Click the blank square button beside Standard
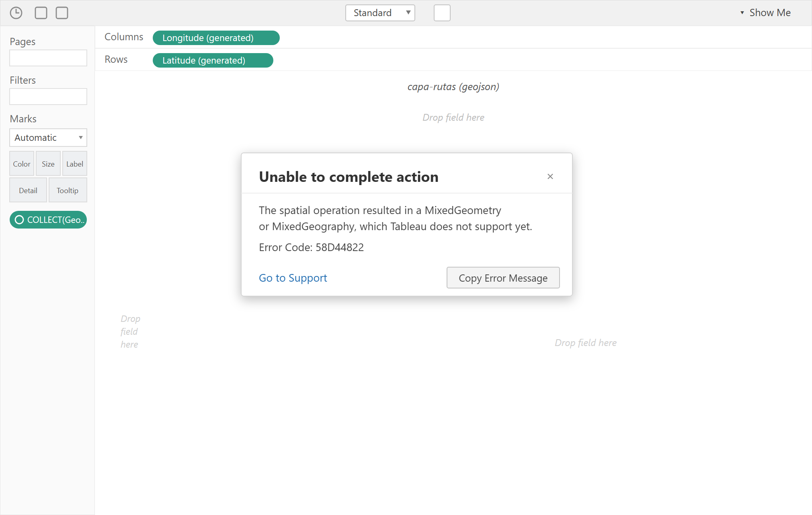The image size is (812, 515). point(442,13)
